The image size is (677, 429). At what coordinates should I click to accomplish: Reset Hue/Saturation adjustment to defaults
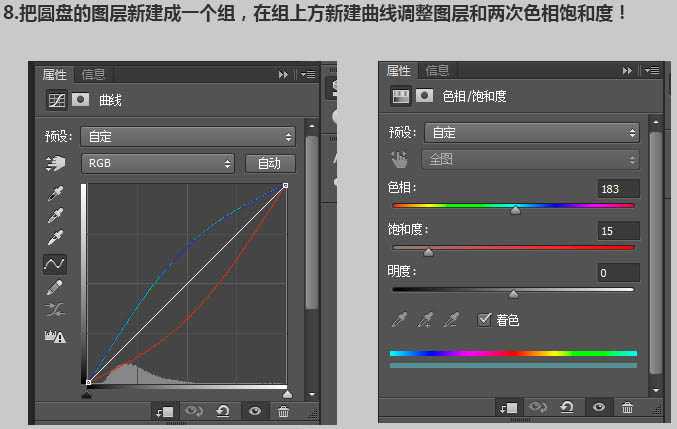(567, 407)
